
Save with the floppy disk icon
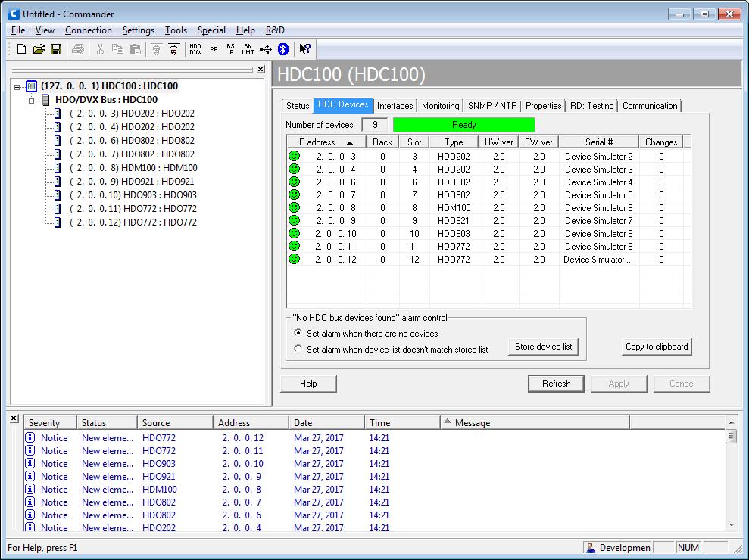coord(56,48)
